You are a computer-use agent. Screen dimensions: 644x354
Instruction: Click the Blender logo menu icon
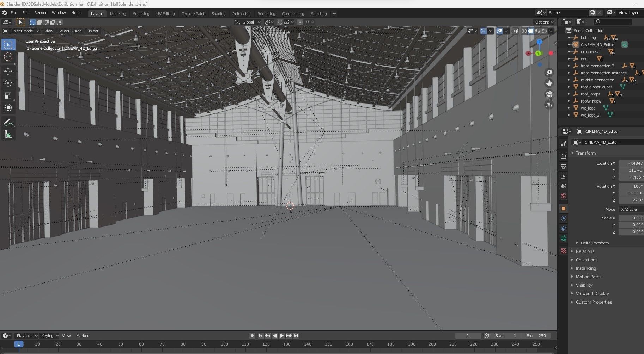4,13
